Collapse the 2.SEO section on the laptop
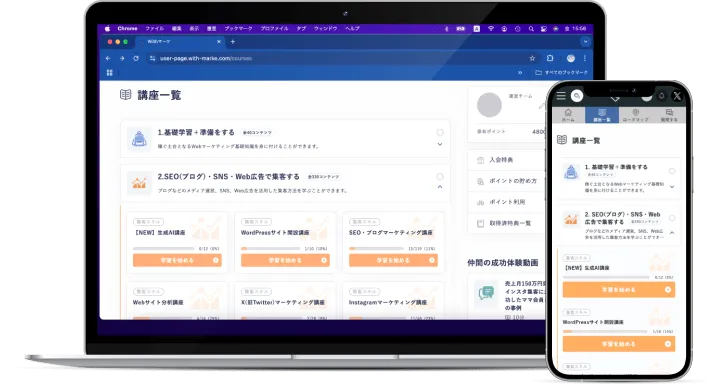724x384 pixels. click(x=440, y=187)
